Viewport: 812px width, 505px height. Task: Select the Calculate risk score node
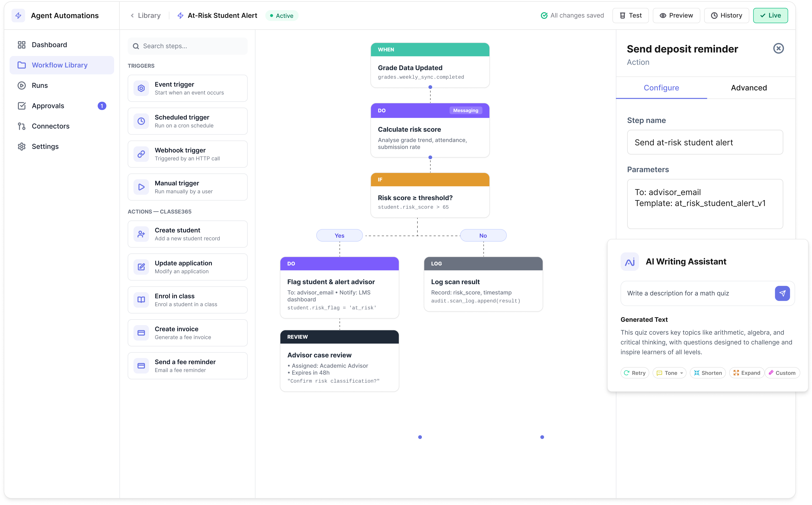430,130
